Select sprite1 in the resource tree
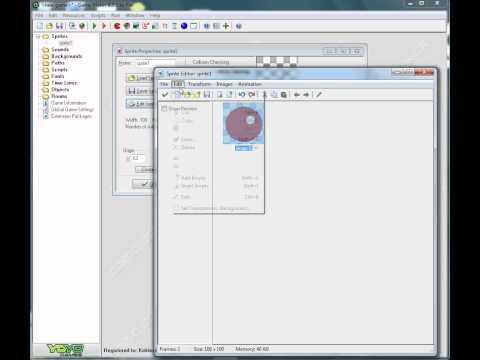 coord(66,43)
